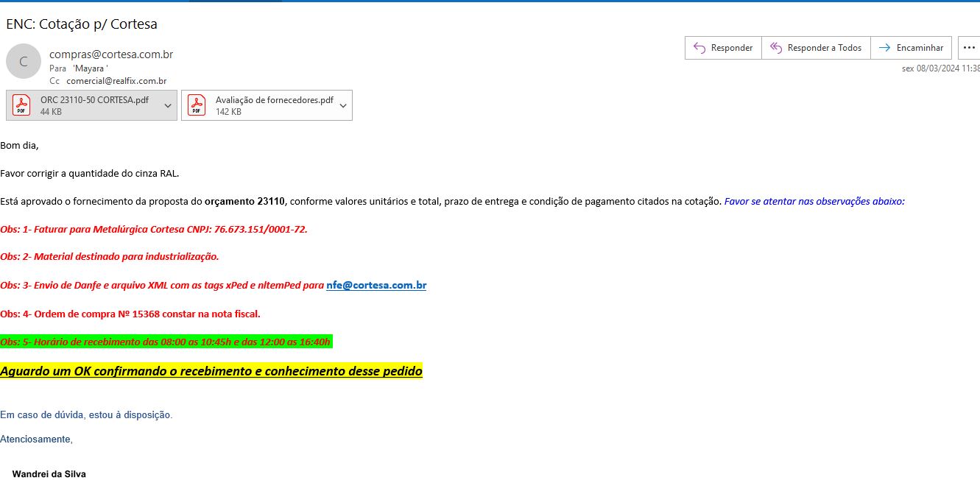The height and width of the screenshot is (480, 980).
Task: Open the more actions ellipsis menu
Action: pyautogui.click(x=969, y=48)
